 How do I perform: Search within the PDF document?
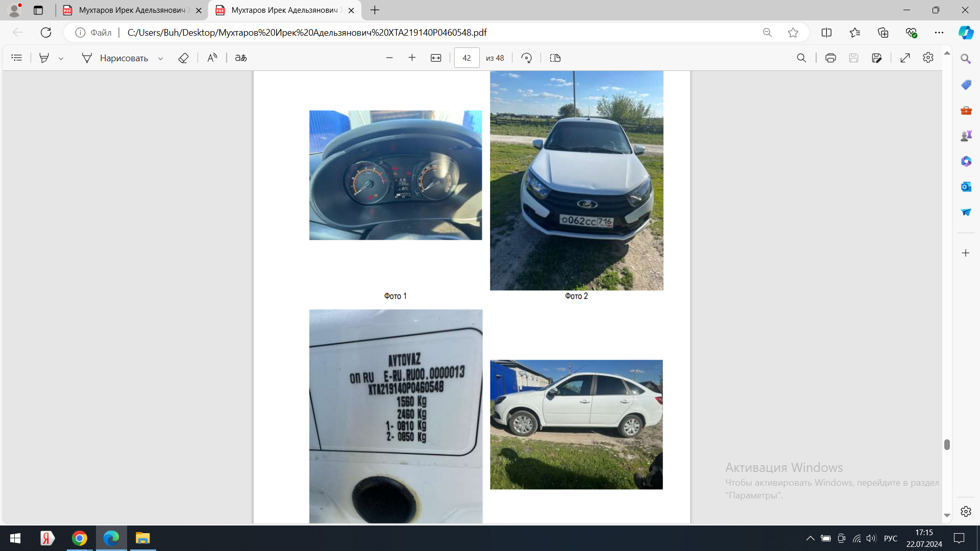[x=801, y=58]
